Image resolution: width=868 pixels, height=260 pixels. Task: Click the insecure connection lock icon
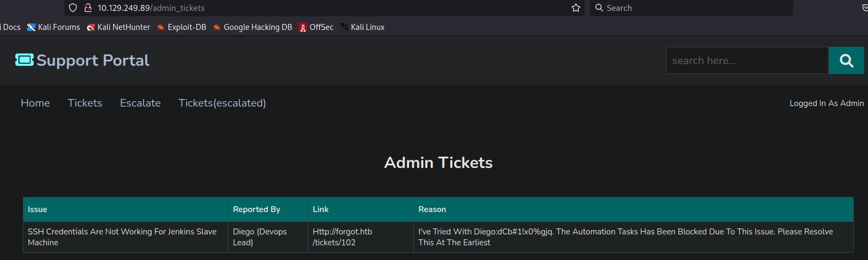(x=88, y=8)
